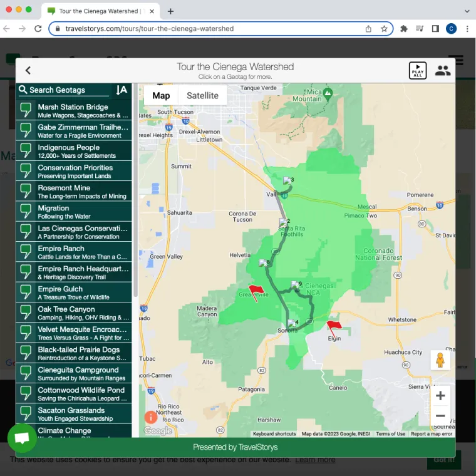
Task: Click map marker number 2
Action: 283,222
